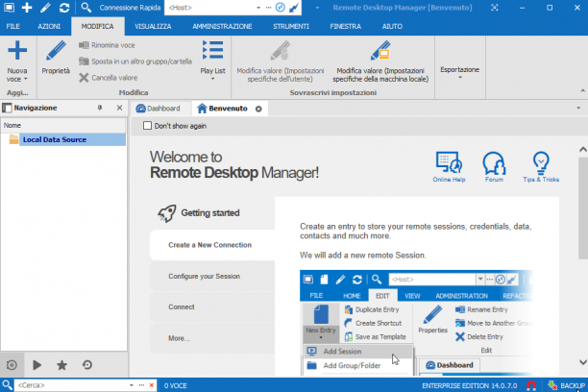588x392 pixels.
Task: Click the Nome column header
Action: pos(63,125)
